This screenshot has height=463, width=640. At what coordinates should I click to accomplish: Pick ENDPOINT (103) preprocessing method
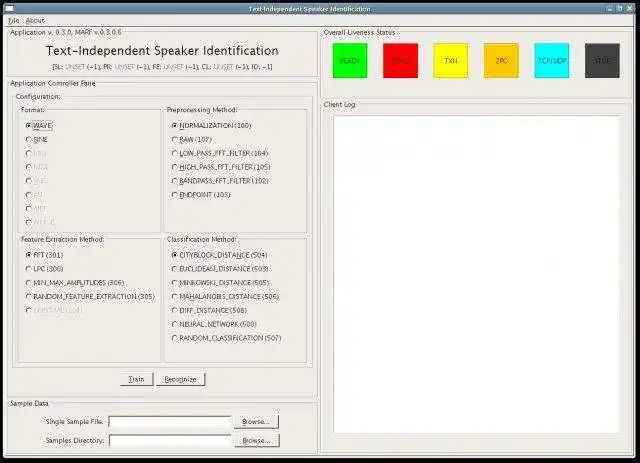point(201,195)
